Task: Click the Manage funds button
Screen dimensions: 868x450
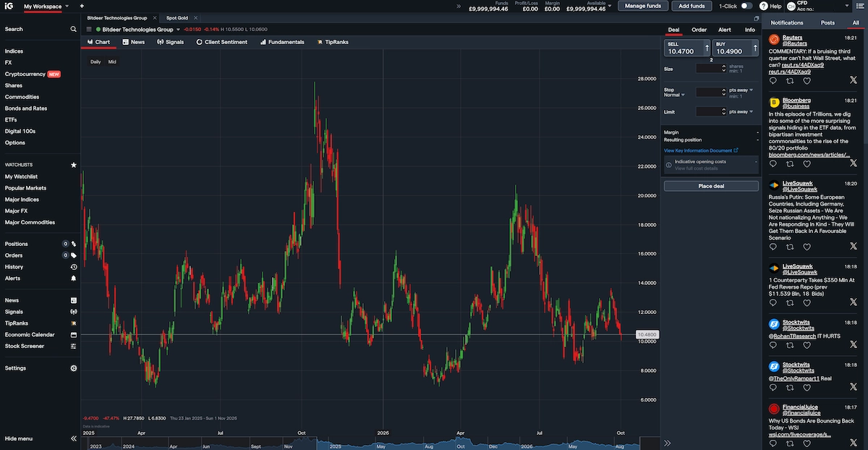Action: (x=643, y=6)
